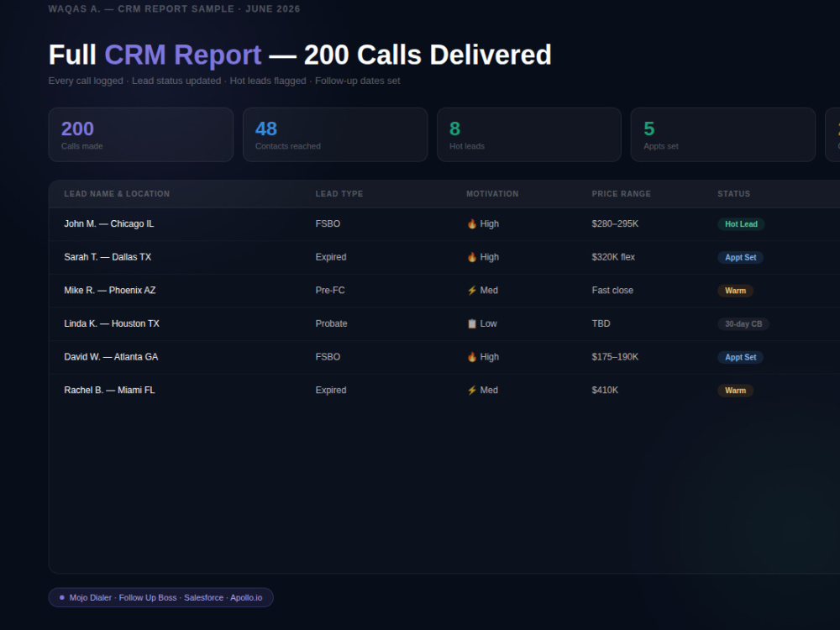This screenshot has width=840, height=630.
Task: Click the $410K price cell
Action: [605, 390]
